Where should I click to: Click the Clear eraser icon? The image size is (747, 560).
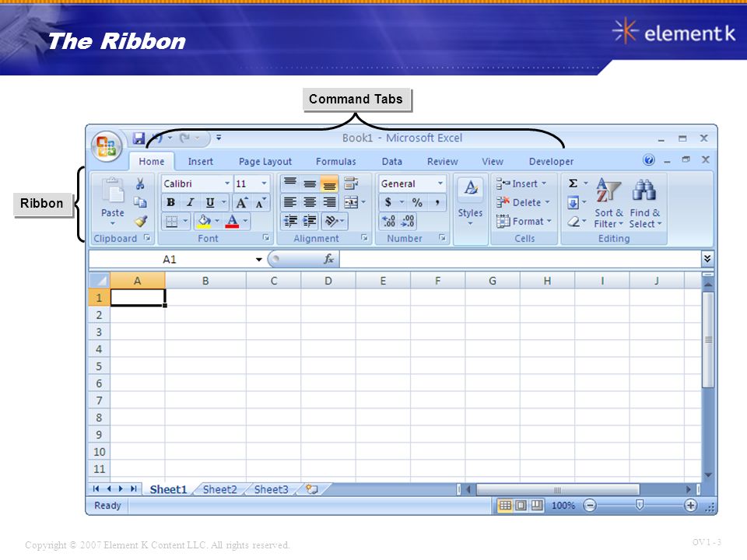[573, 222]
